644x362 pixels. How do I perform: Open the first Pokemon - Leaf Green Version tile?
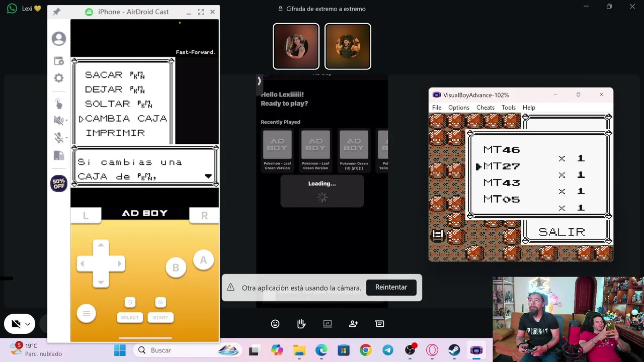[277, 150]
